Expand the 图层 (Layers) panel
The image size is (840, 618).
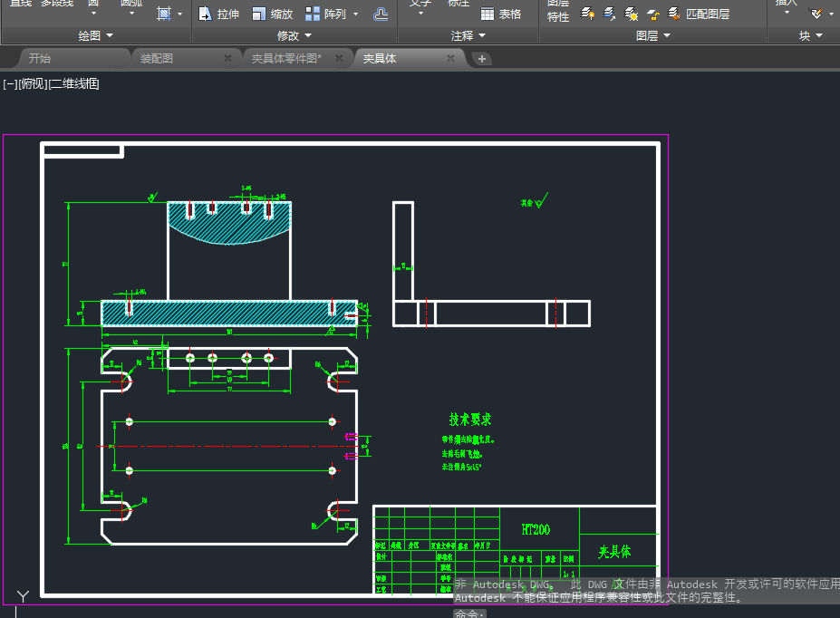coord(652,35)
